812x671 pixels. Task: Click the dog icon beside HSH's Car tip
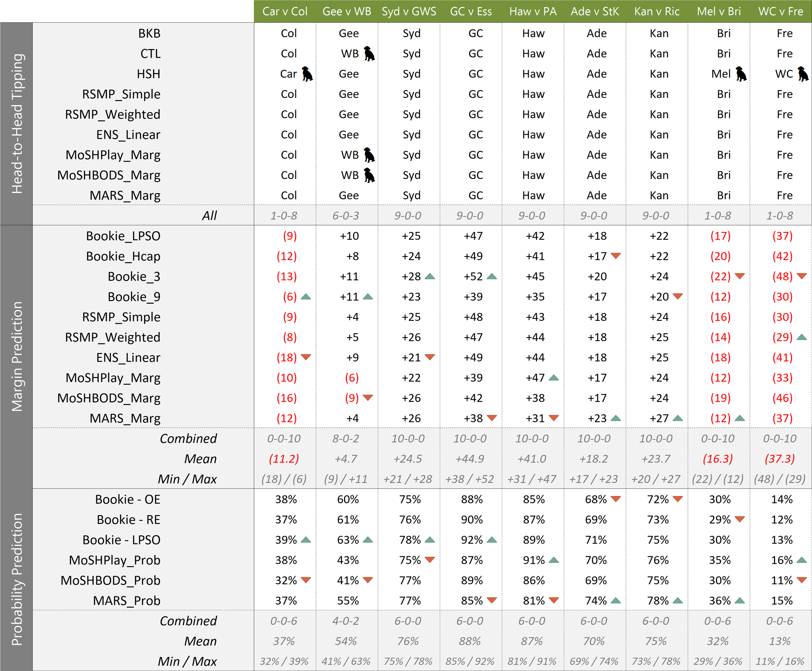pos(307,74)
